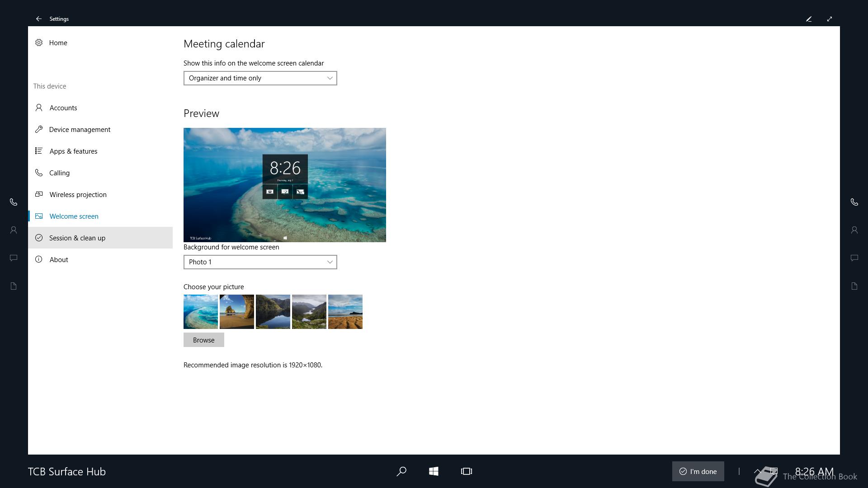The height and width of the screenshot is (488, 868).
Task: Open Search from the taskbar
Action: (401, 471)
